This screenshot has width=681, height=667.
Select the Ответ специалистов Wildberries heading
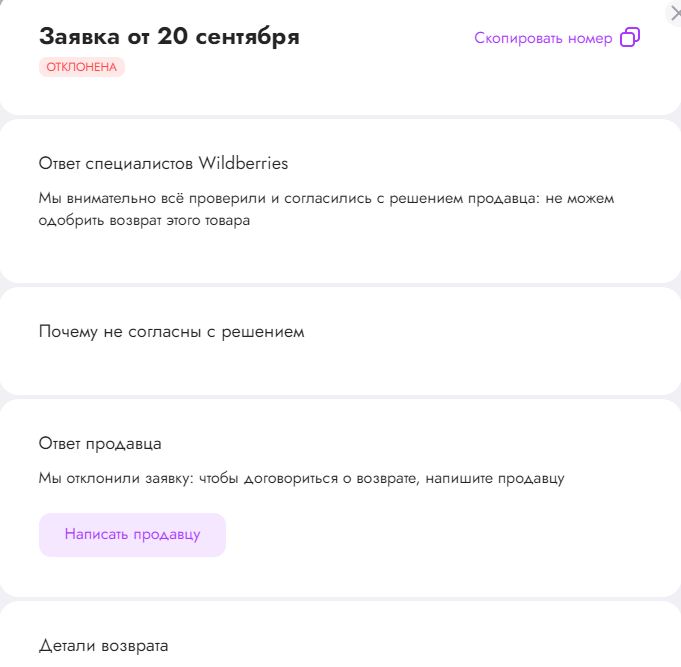pos(163,163)
